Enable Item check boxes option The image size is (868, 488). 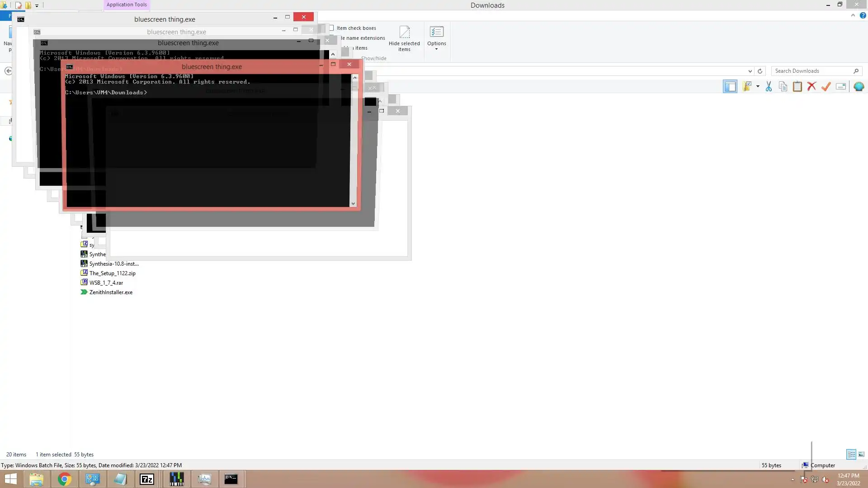tap(332, 28)
